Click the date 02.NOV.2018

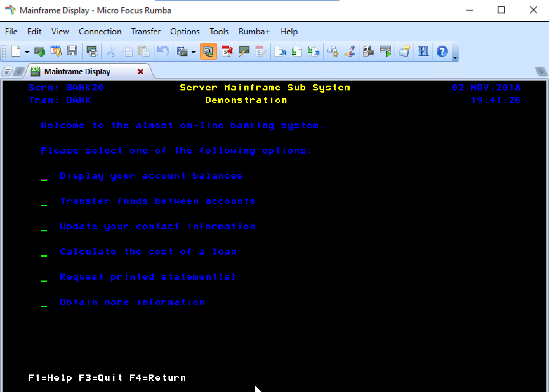coord(486,88)
